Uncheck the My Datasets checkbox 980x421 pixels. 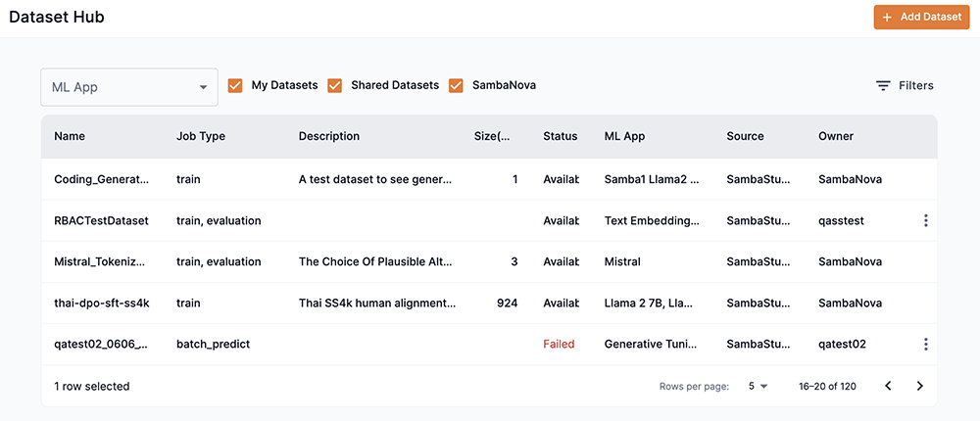(235, 86)
